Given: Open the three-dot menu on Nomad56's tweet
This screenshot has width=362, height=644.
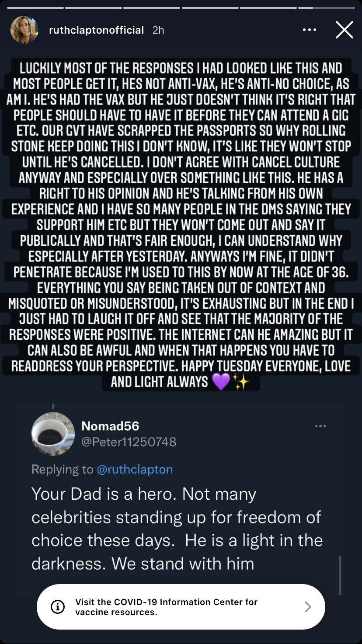Looking at the screenshot, I should 320,426.
